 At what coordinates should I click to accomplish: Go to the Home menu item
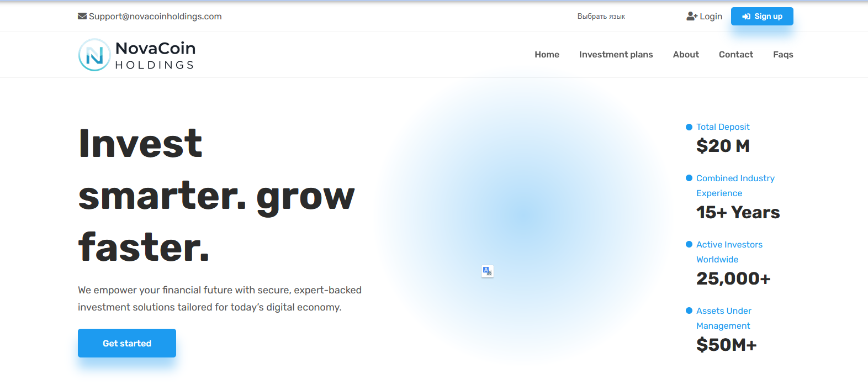coord(547,55)
